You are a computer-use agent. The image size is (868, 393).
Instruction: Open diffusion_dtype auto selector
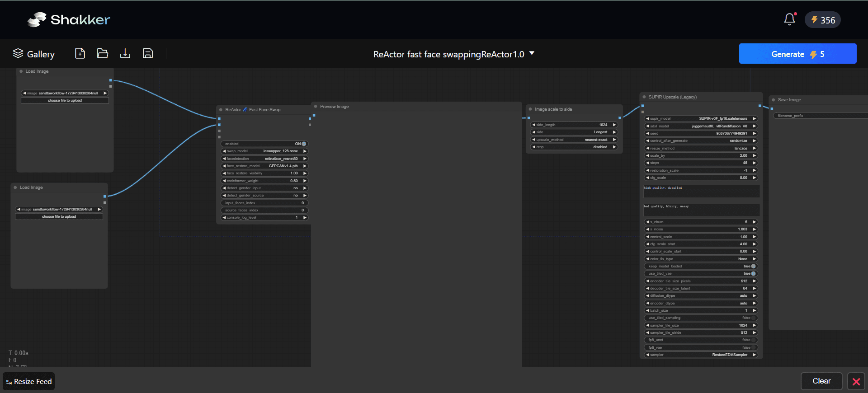701,295
